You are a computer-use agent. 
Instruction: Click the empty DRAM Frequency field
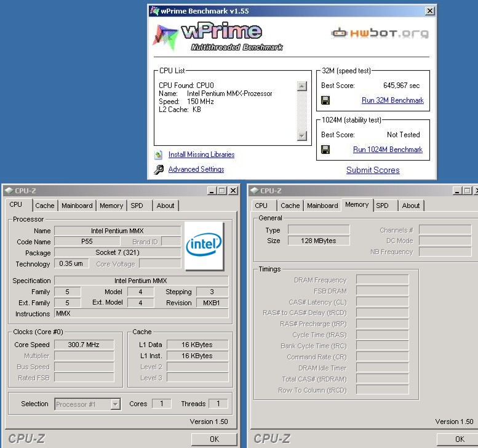coord(382,279)
